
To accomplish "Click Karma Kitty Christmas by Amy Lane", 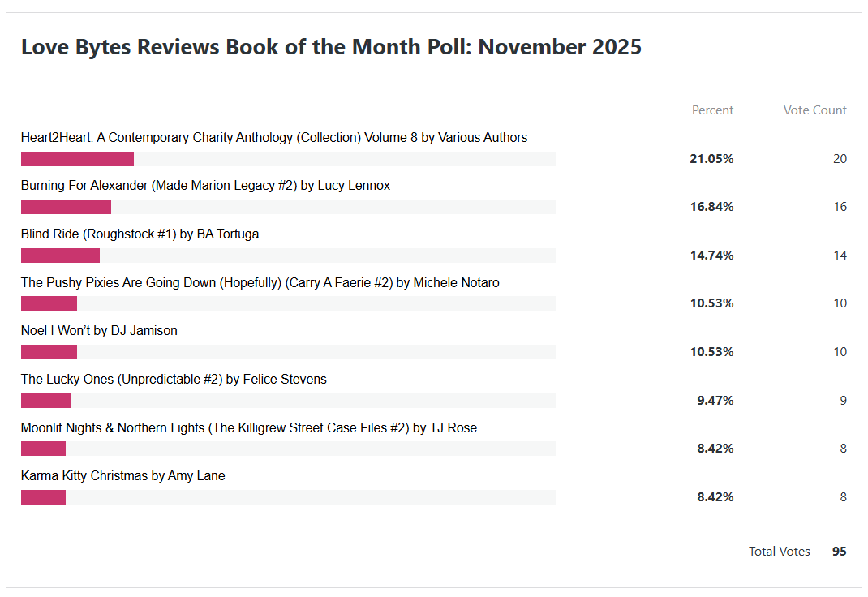I will 122,476.
